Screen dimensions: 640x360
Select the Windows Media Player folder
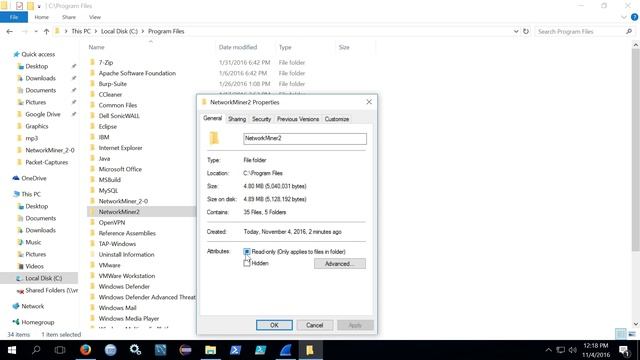point(129,318)
